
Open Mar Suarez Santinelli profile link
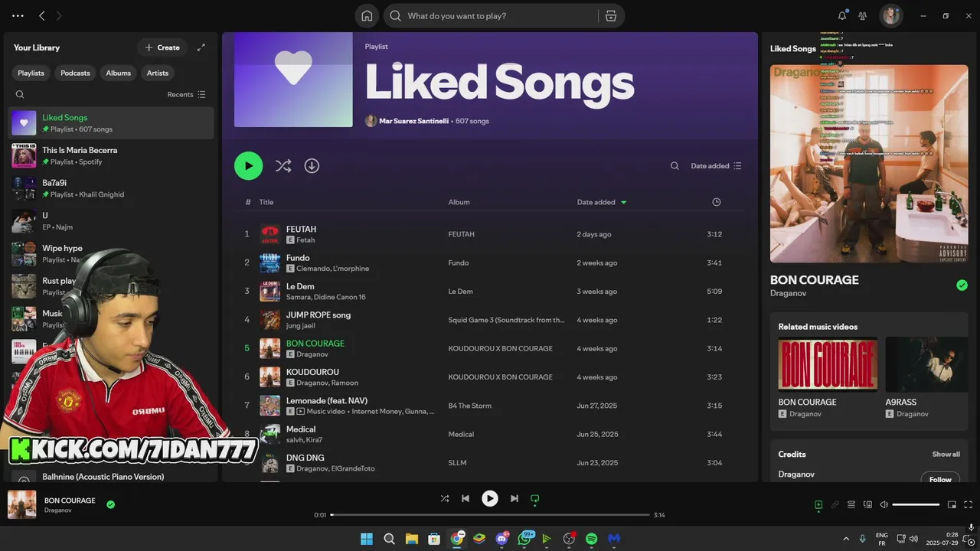pos(413,121)
